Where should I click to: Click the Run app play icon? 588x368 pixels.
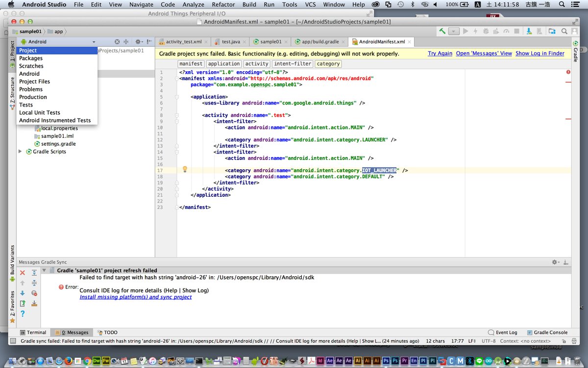(465, 31)
